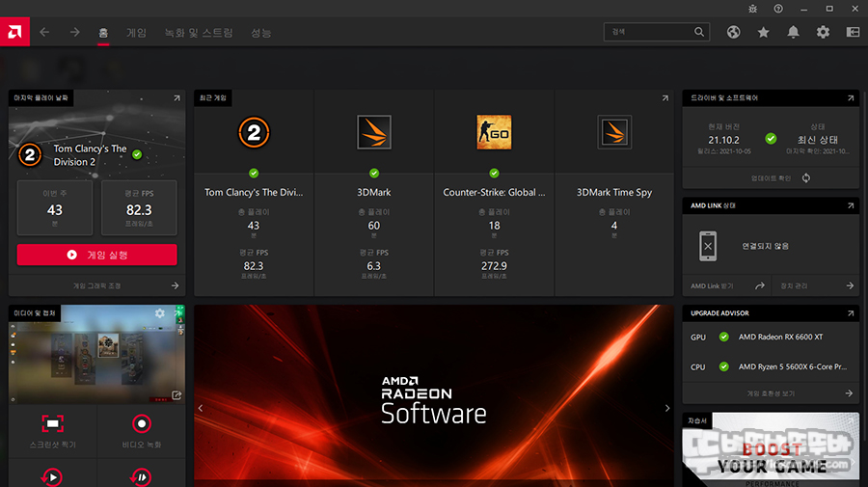Click the search magnifier icon
The image size is (868, 487).
coord(699,32)
